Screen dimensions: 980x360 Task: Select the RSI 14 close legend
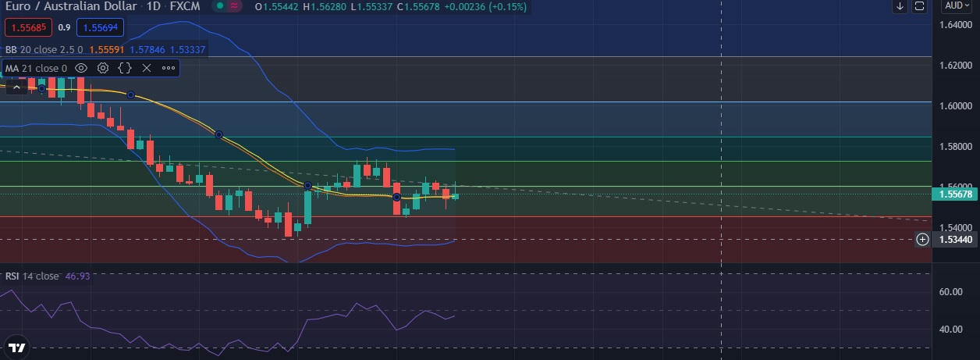(32, 276)
